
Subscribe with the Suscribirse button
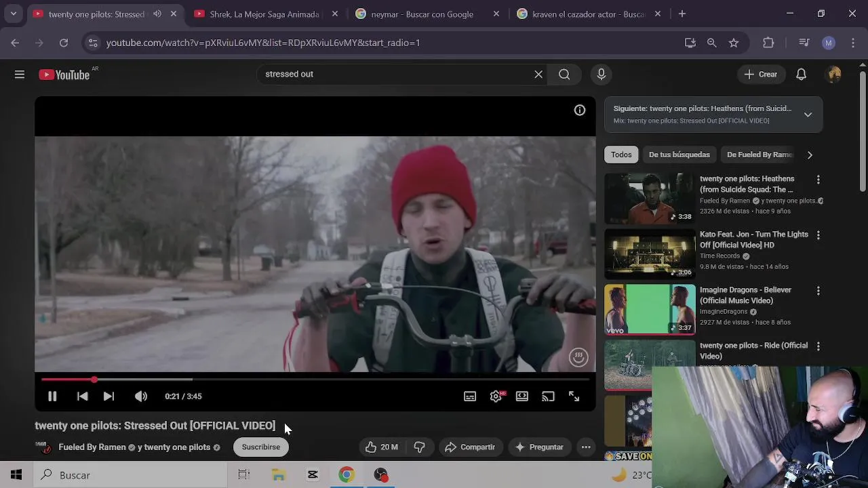point(261,447)
